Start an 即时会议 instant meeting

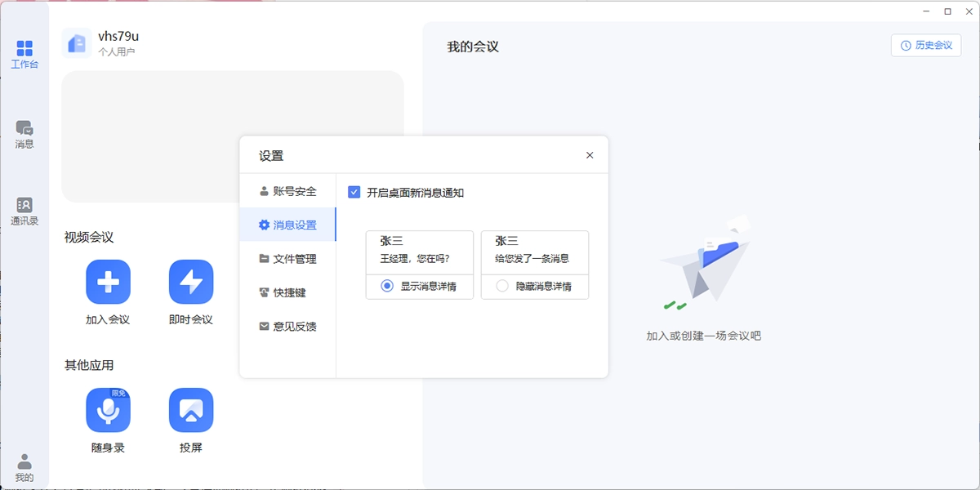[189, 280]
